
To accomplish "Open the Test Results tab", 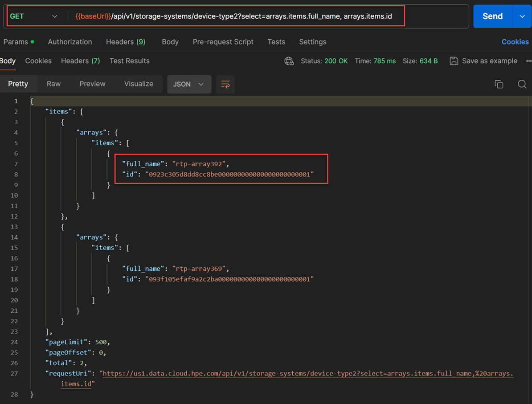I will point(129,61).
